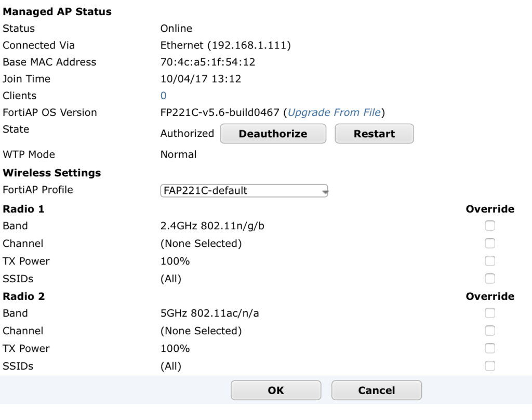Select the 2.4GHz 802.11n/g/b band value
The image size is (532, 420).
coord(212,226)
